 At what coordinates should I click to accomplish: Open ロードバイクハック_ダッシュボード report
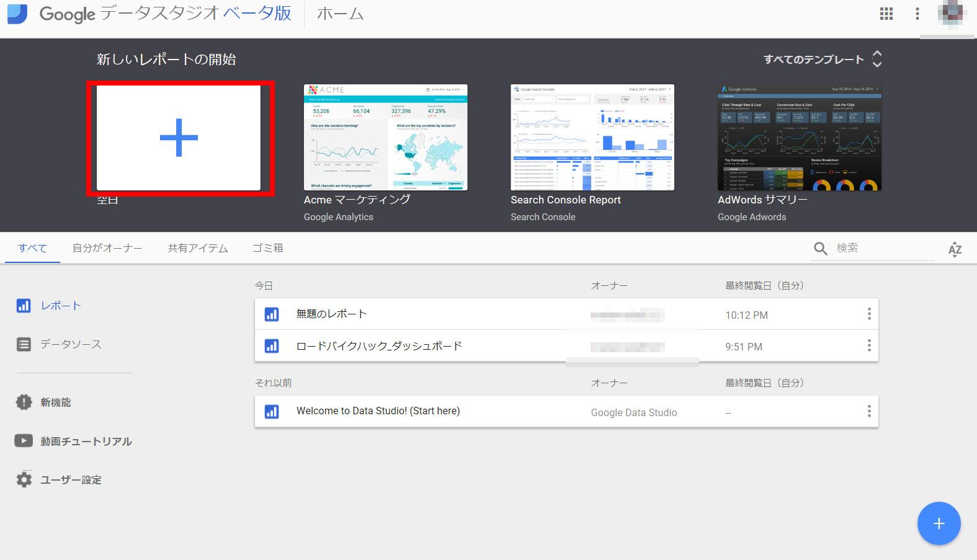point(380,346)
